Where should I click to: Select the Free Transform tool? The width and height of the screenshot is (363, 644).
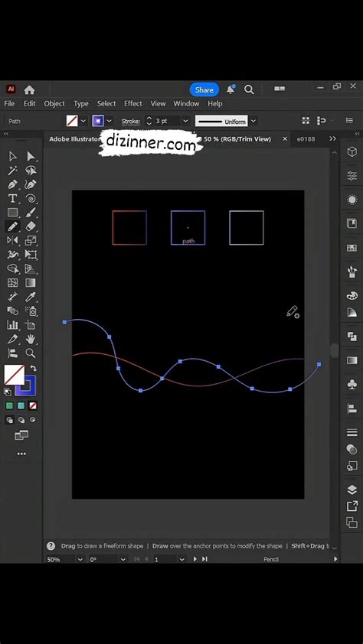click(31, 255)
